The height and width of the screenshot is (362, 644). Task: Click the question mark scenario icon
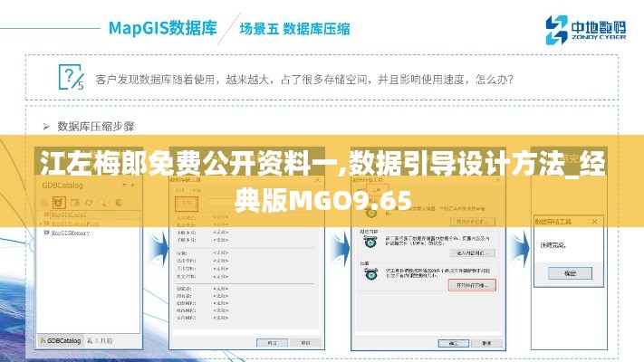(x=71, y=77)
